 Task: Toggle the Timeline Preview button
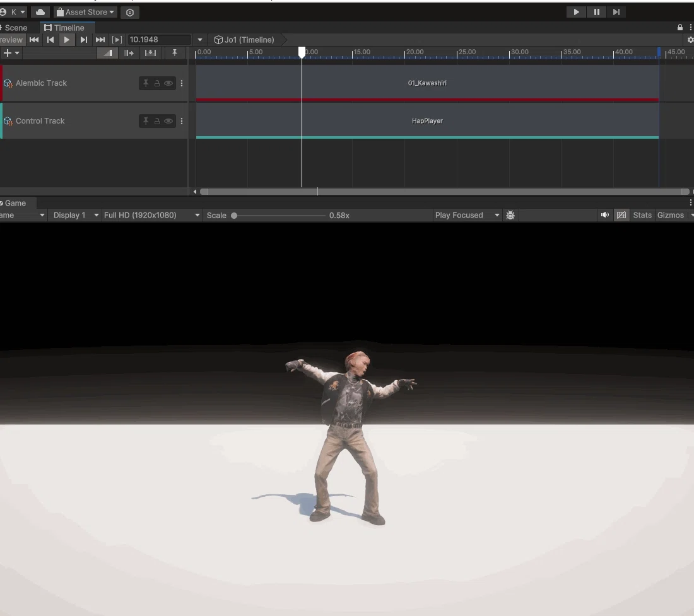12,40
